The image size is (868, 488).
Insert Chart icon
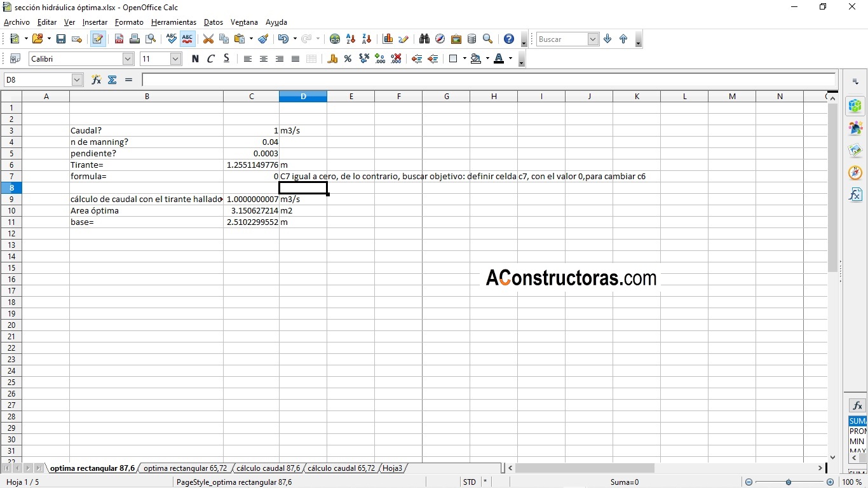coord(388,39)
